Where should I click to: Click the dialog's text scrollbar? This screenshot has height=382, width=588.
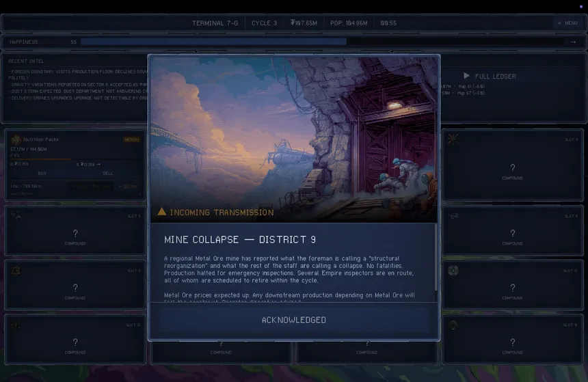coord(436,258)
